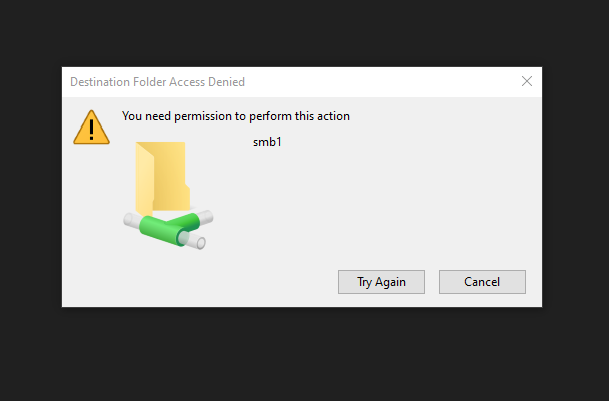Click the yellow warning triangle icon
Image resolution: width=609 pixels, height=401 pixels.
pos(91,127)
